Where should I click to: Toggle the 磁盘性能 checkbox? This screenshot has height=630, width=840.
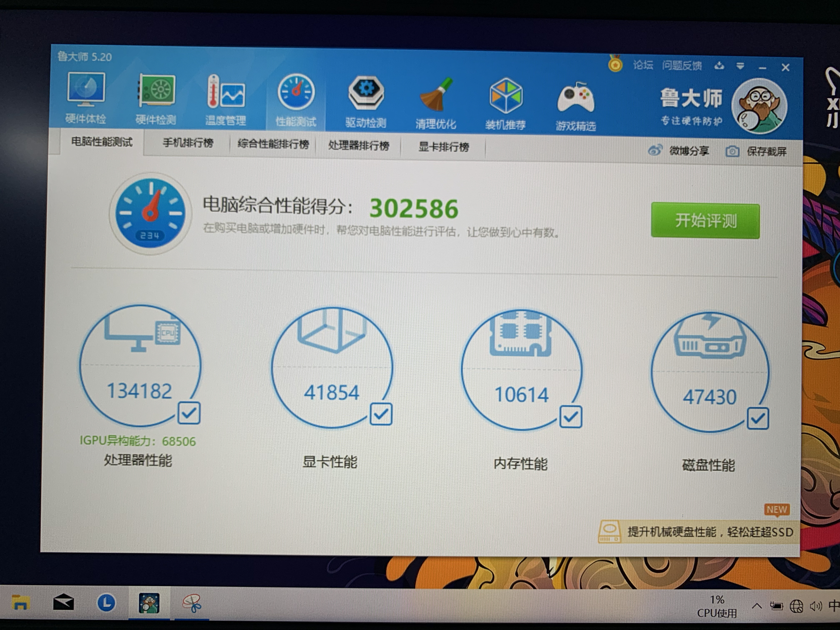(x=758, y=419)
